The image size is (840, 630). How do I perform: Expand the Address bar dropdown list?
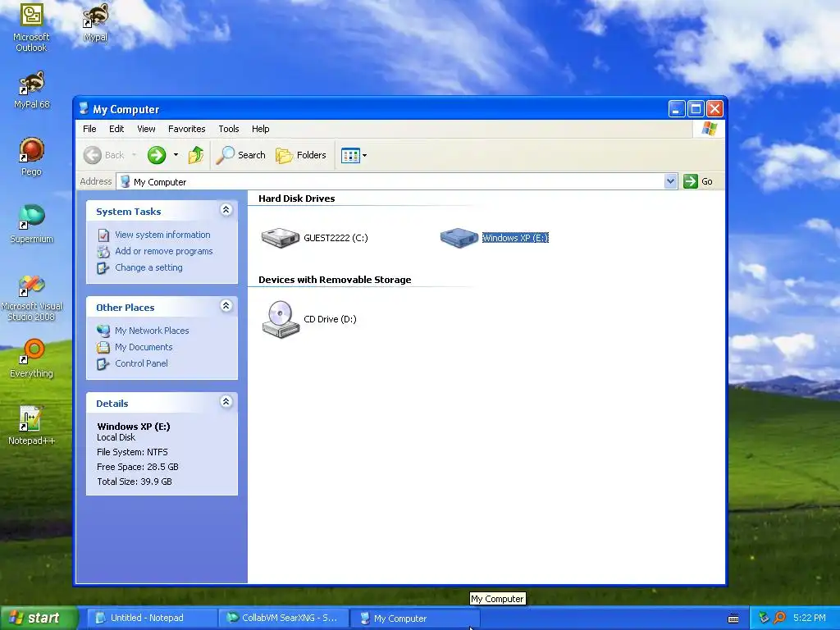670,181
